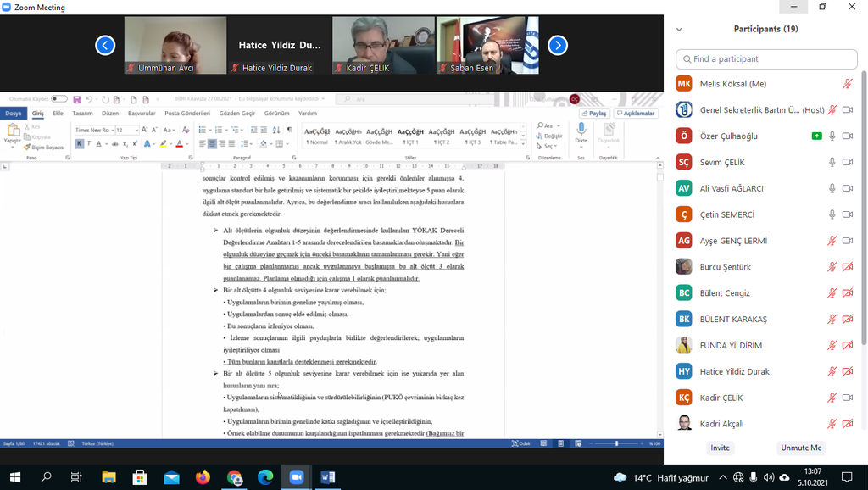The image size is (868, 490).
Task: Click the Word zoom slider in the status bar
Action: click(x=617, y=443)
